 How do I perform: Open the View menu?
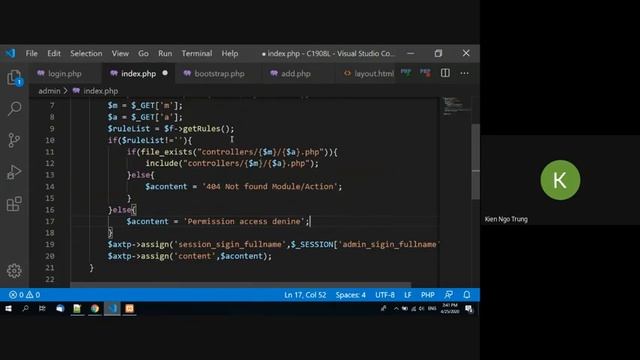[x=120, y=53]
